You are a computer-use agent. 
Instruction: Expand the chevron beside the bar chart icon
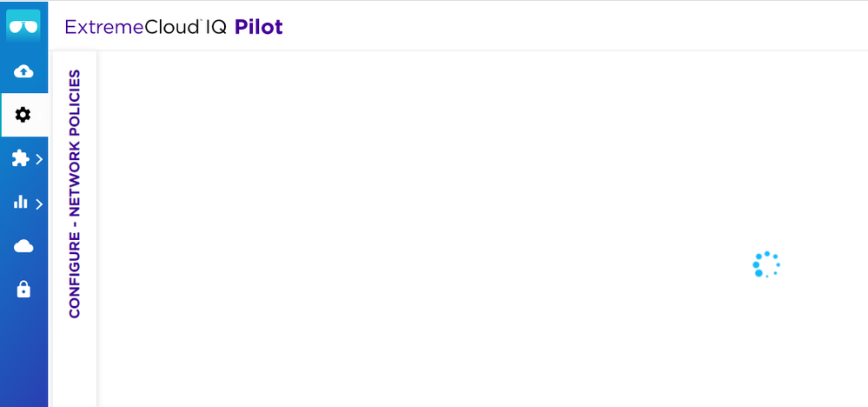[x=39, y=204]
